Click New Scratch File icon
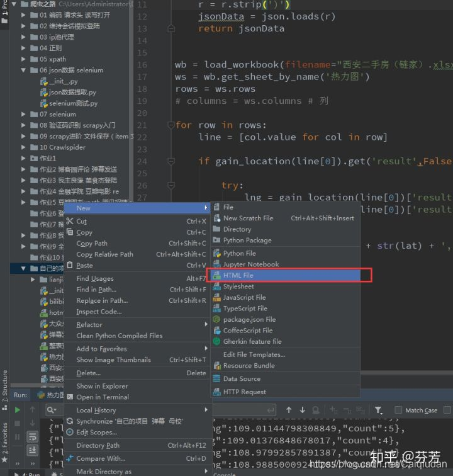The image size is (453, 476). click(x=216, y=218)
